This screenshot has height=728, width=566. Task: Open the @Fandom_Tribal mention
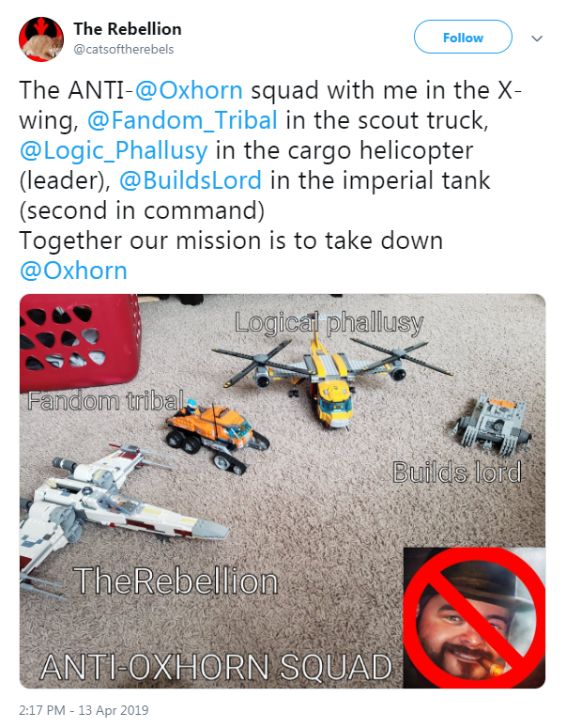(182, 120)
